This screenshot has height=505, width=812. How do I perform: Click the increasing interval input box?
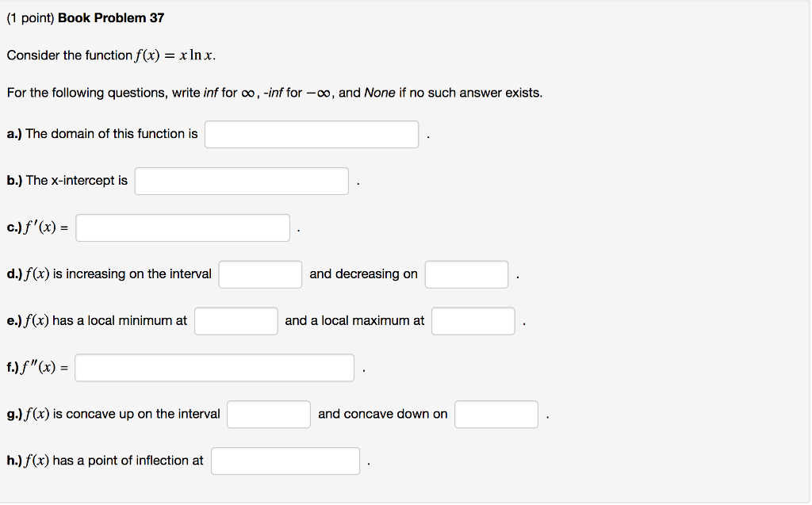tap(260, 274)
